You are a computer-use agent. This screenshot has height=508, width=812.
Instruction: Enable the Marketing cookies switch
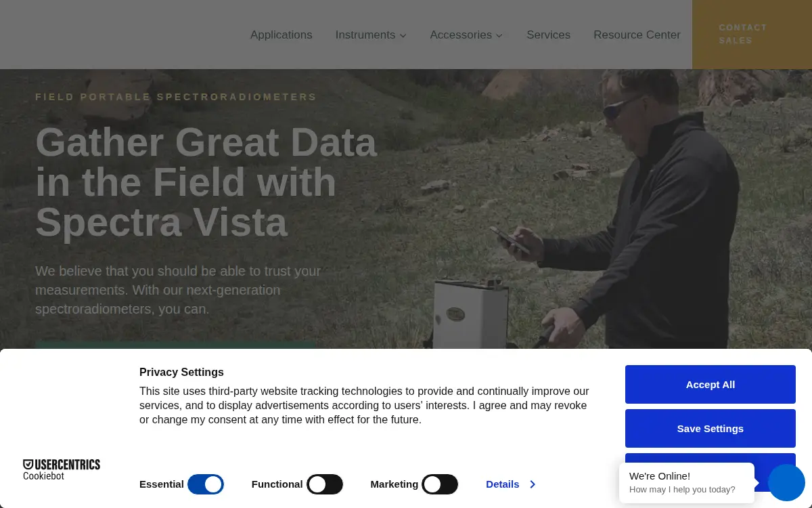(x=440, y=484)
